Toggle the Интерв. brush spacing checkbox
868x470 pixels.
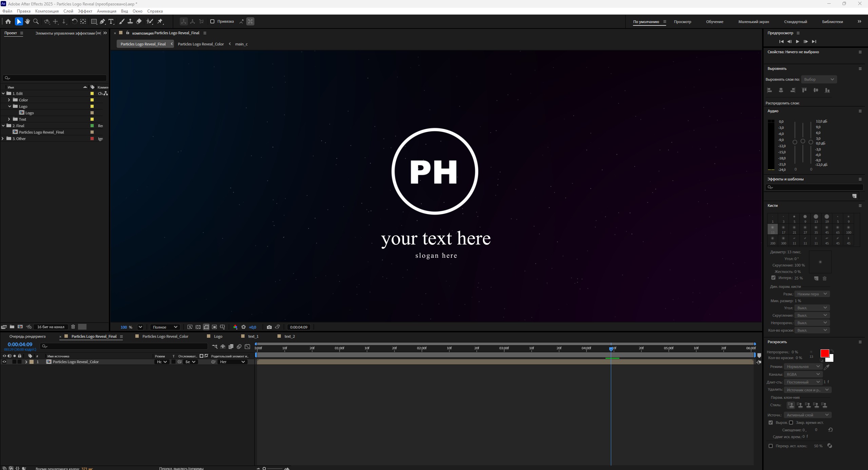[773, 278]
